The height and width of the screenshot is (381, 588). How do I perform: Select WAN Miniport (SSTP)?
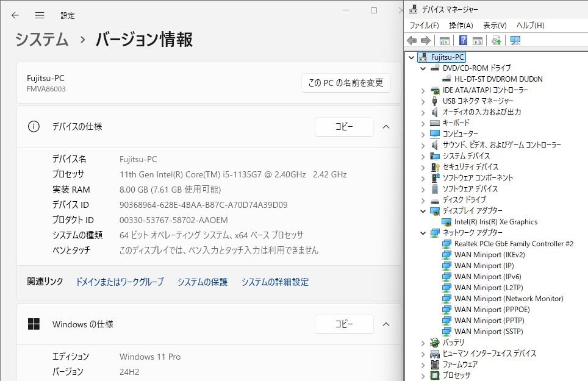(488, 332)
